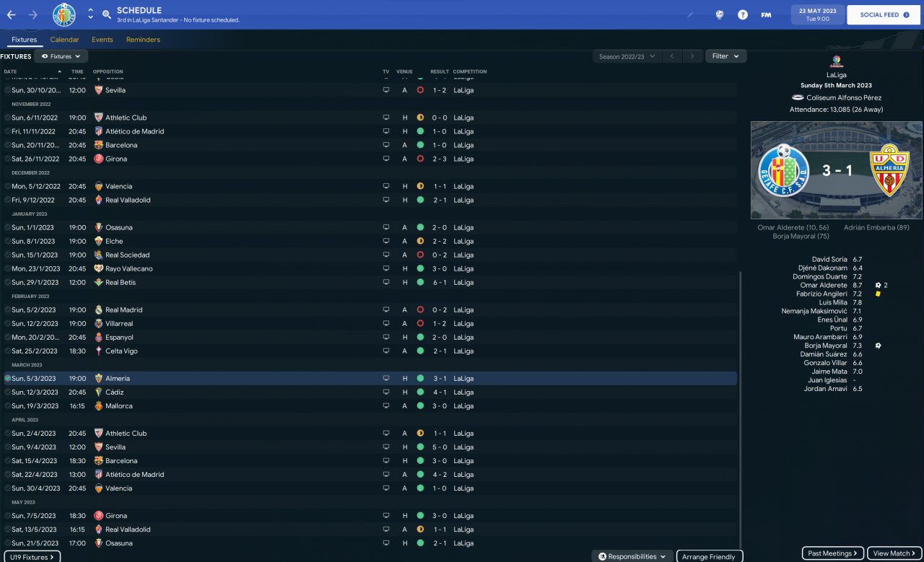Image resolution: width=924 pixels, height=562 pixels.
Task: Open the search magnifier icon
Action: click(106, 14)
